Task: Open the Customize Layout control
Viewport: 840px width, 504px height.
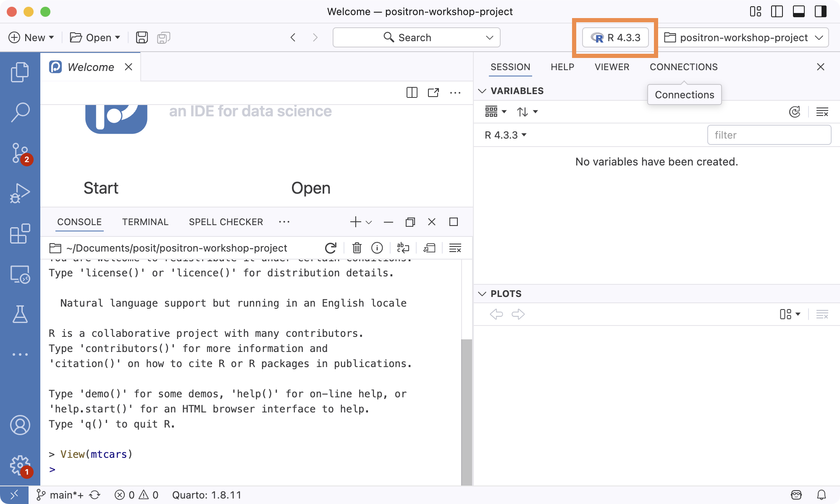Action: click(x=756, y=11)
